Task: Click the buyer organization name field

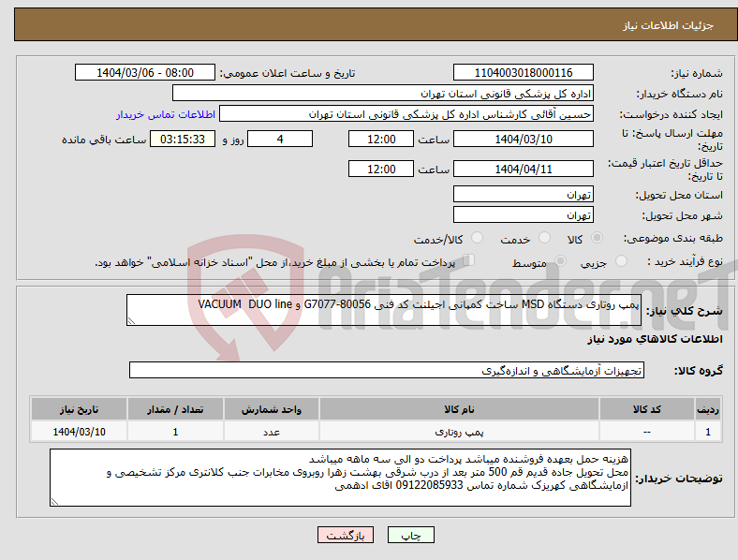Action: [x=383, y=93]
